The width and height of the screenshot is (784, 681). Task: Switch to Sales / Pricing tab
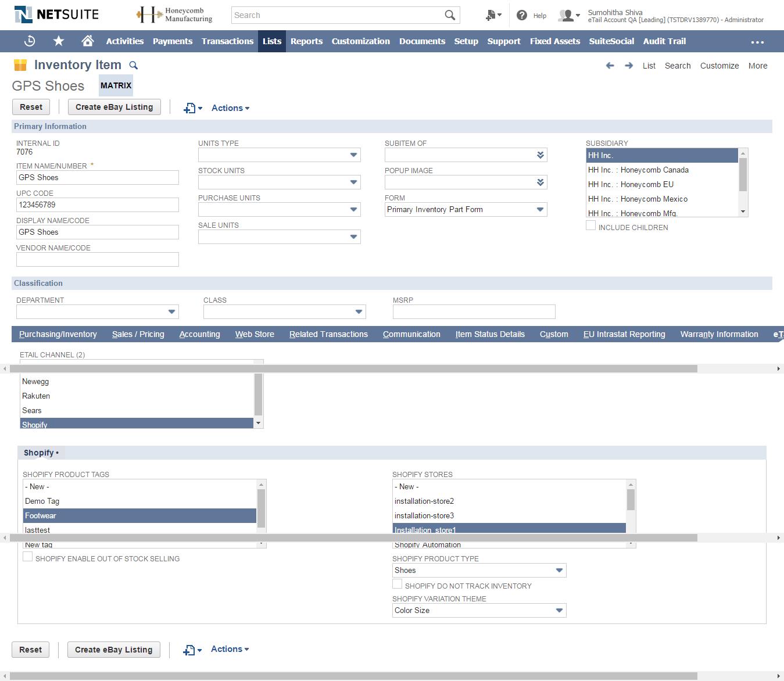pyautogui.click(x=138, y=334)
